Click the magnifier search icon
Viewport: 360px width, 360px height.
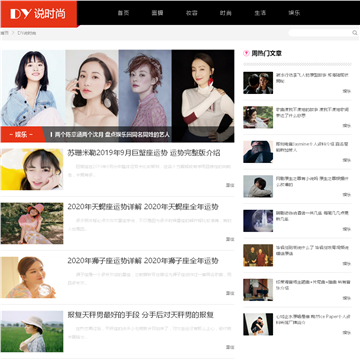[355, 33]
